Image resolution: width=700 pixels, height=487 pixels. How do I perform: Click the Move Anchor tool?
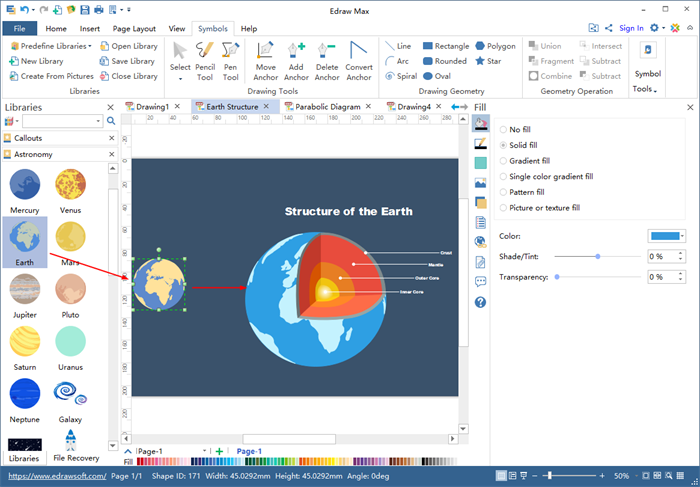(x=266, y=61)
